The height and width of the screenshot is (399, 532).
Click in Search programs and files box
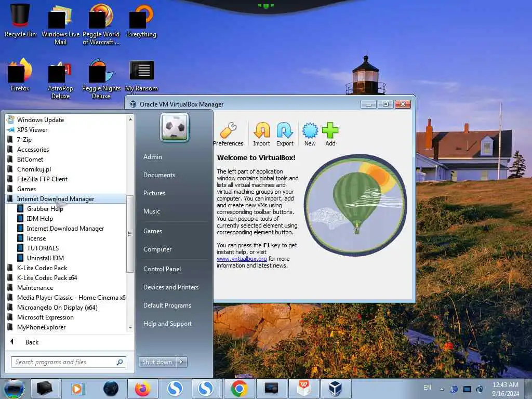68,362
